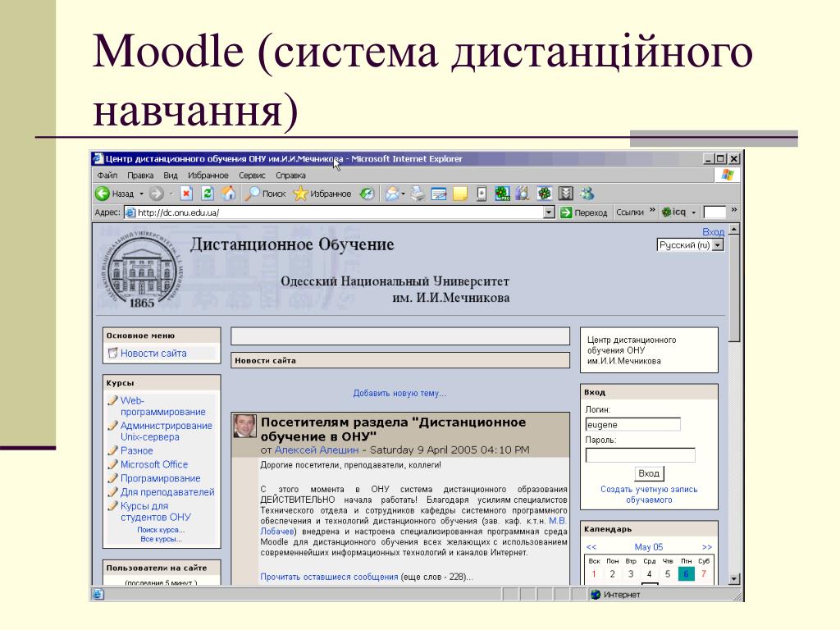Click the ICQ Lite flower icon
The image size is (840, 630).
(545, 194)
